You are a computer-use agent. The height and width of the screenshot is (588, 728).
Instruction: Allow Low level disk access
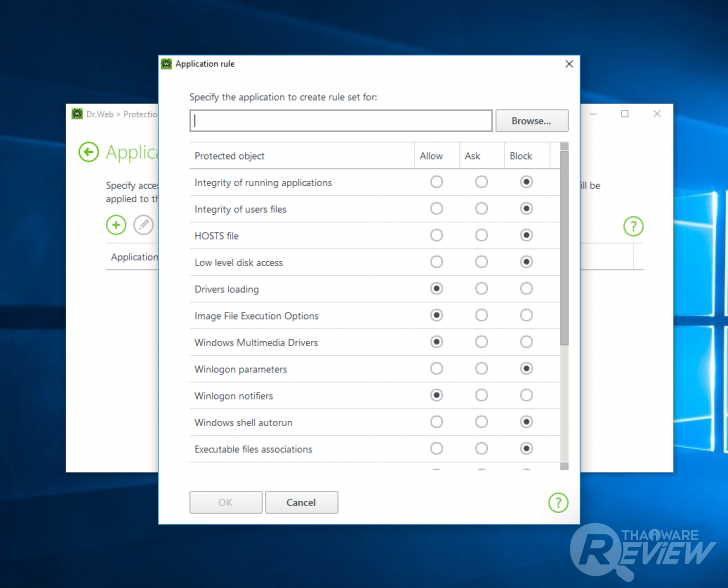pyautogui.click(x=436, y=262)
